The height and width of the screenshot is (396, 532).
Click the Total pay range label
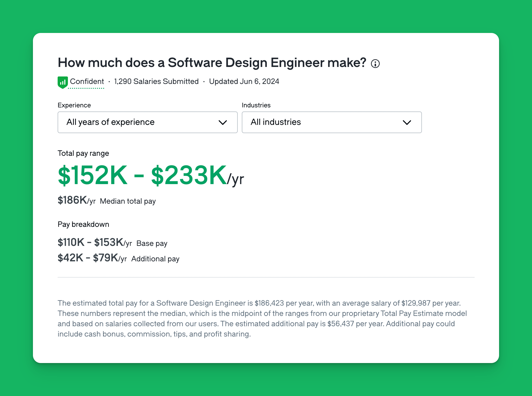point(83,153)
